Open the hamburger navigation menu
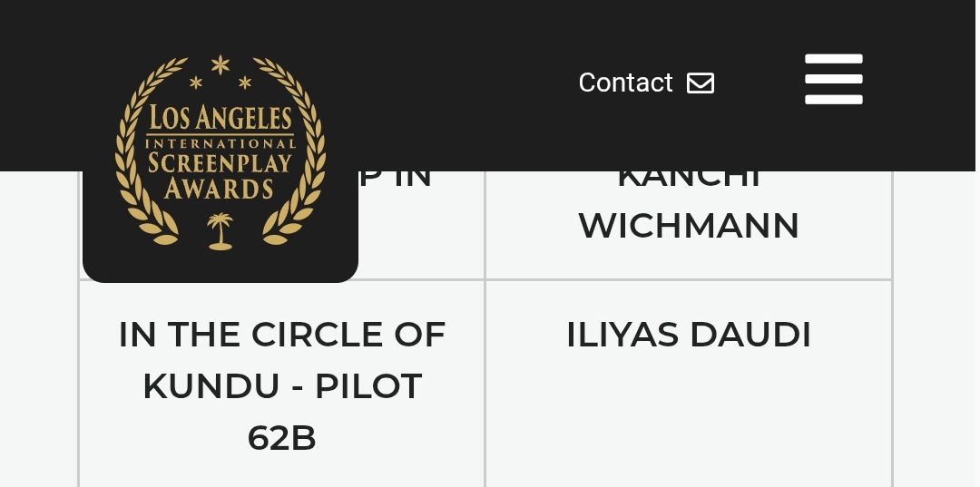 coord(834,79)
